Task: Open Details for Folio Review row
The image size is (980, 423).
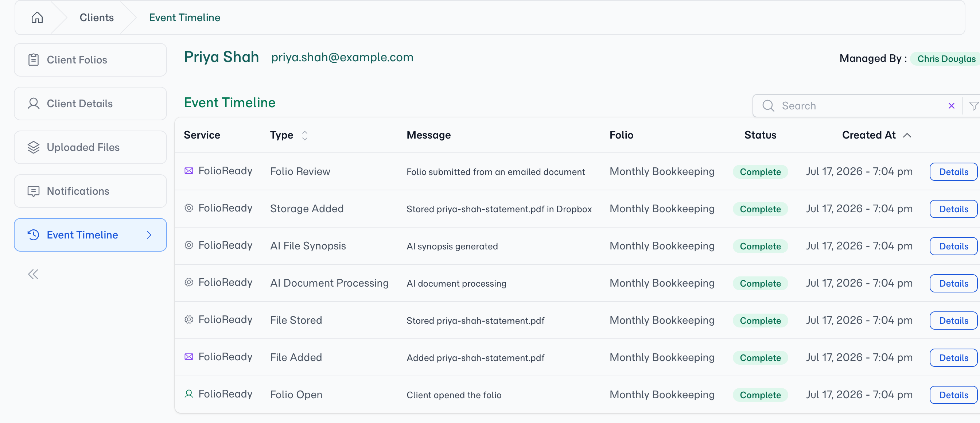Action: click(x=953, y=171)
